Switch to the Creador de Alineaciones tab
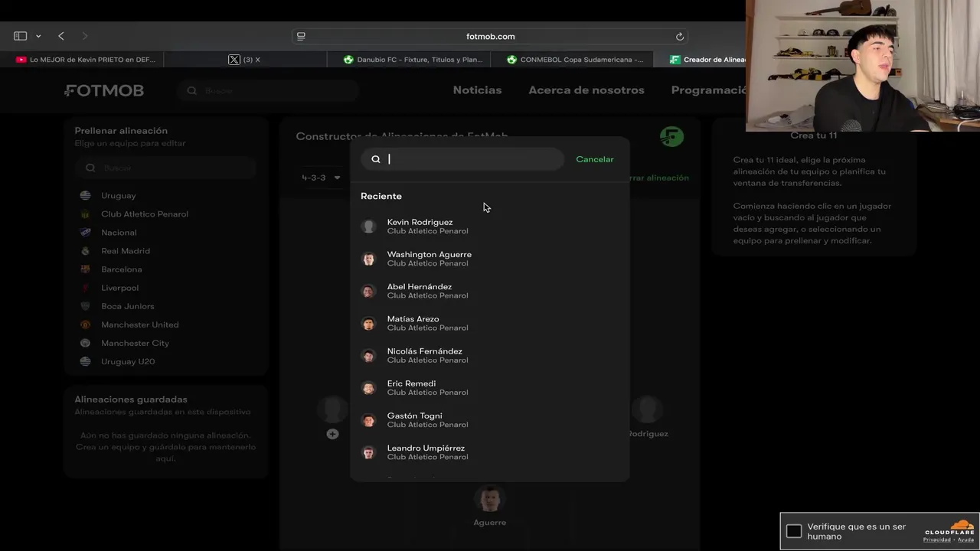 707,60
